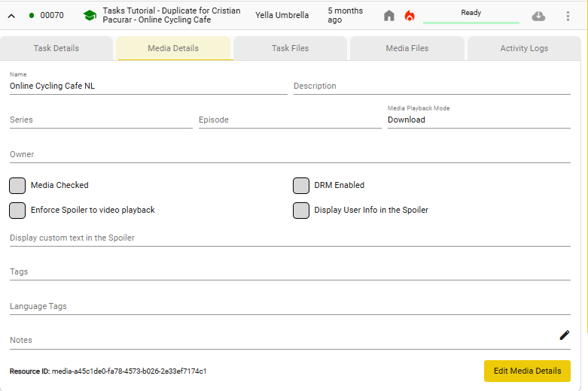
Task: Tick the Media Checked checkbox
Action: [17, 186]
